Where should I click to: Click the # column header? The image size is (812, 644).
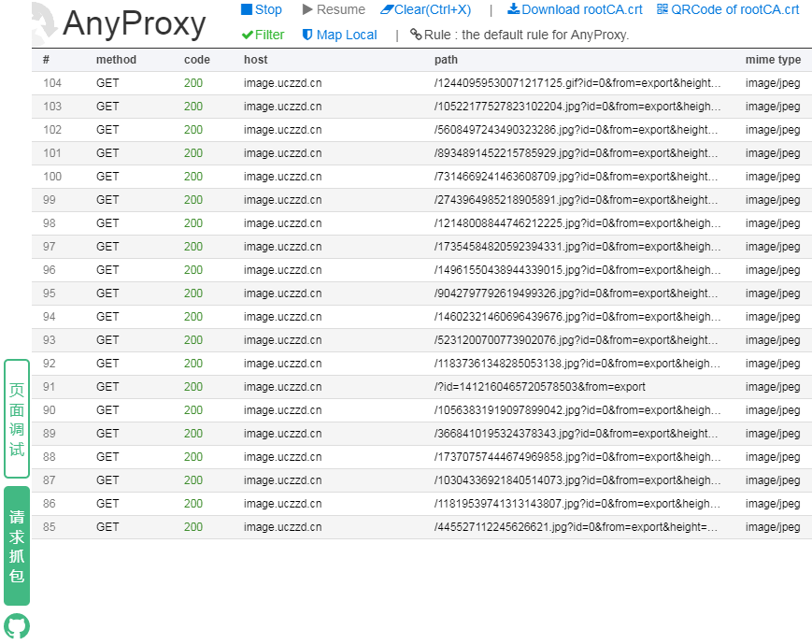[x=46, y=60]
